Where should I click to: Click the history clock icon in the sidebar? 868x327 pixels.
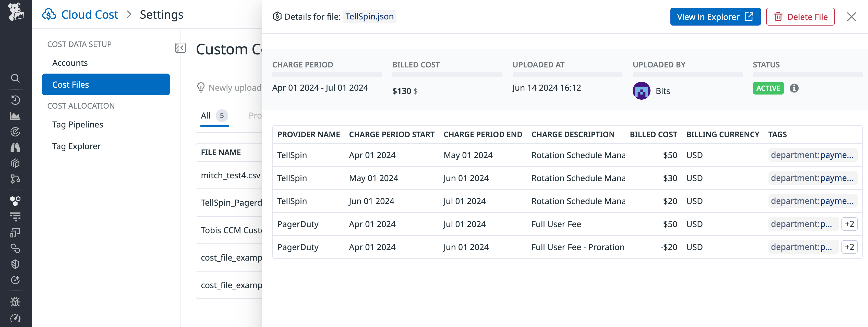(x=16, y=100)
